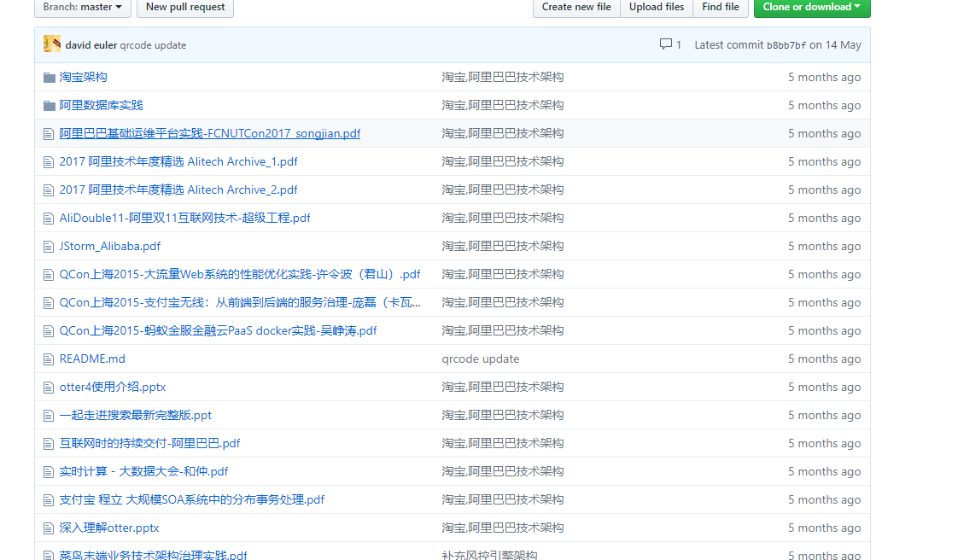Click the Upload files button

[x=657, y=7]
